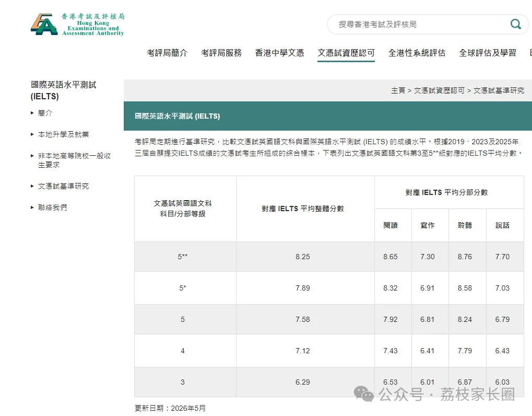The width and height of the screenshot is (532, 416).
Task: Click 文憑試資歷認可 breadcrumb link
Action: (439, 90)
